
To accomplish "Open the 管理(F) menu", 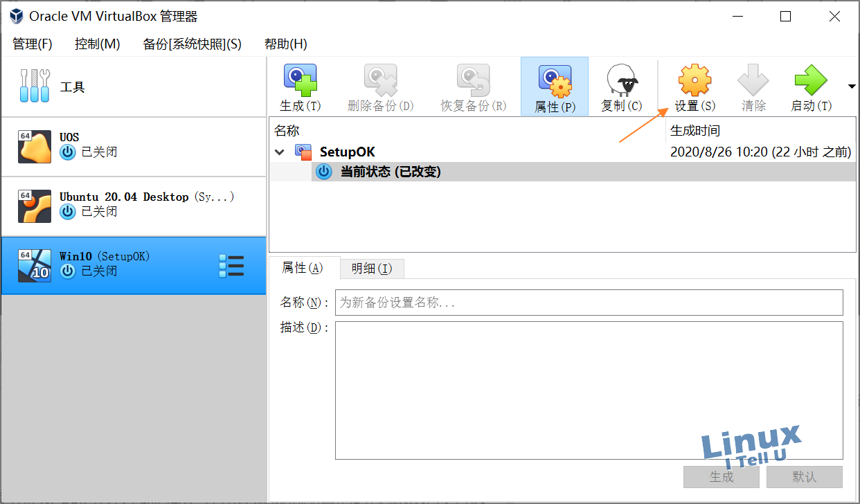I will tap(33, 44).
